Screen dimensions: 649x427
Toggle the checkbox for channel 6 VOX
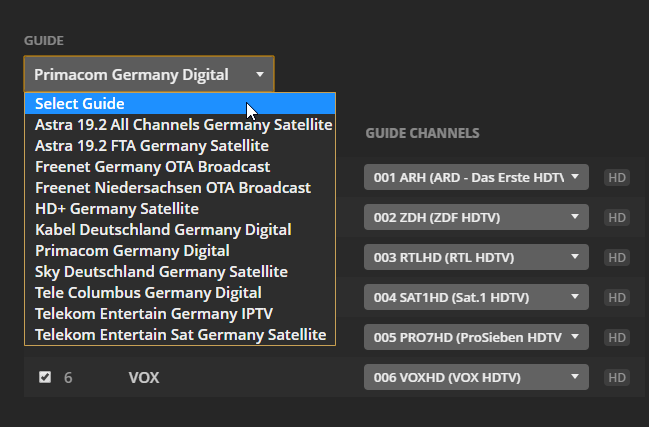click(45, 377)
